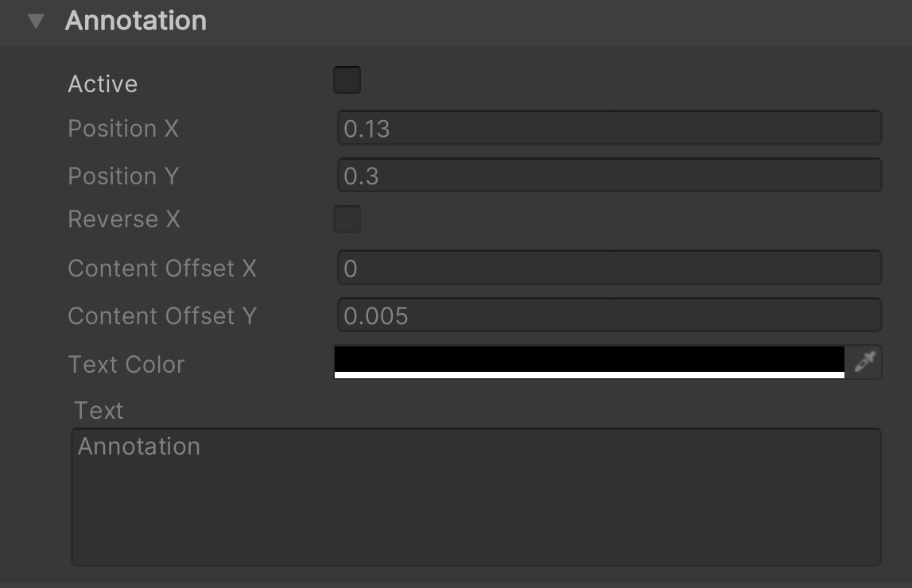Screen dimensions: 912x588
Task: Focus the Content Offset Y field
Action: tap(609, 315)
